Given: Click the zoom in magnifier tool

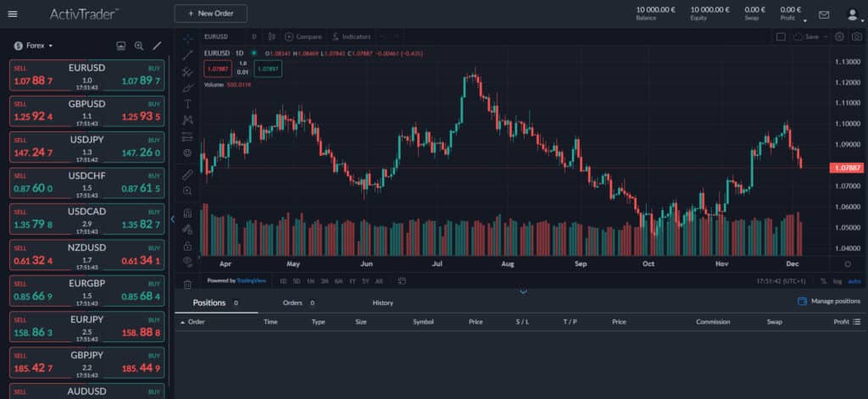Looking at the screenshot, I should [x=188, y=191].
